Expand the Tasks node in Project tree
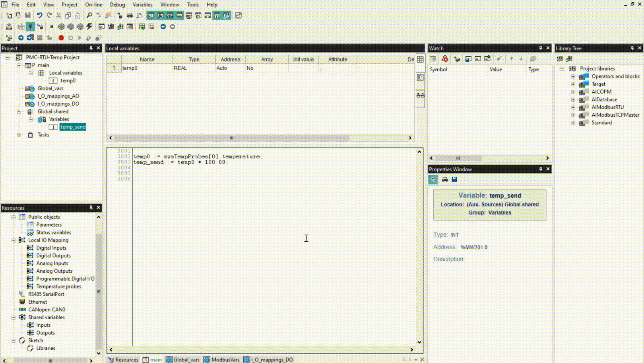This screenshot has width=644, height=363. (x=19, y=135)
